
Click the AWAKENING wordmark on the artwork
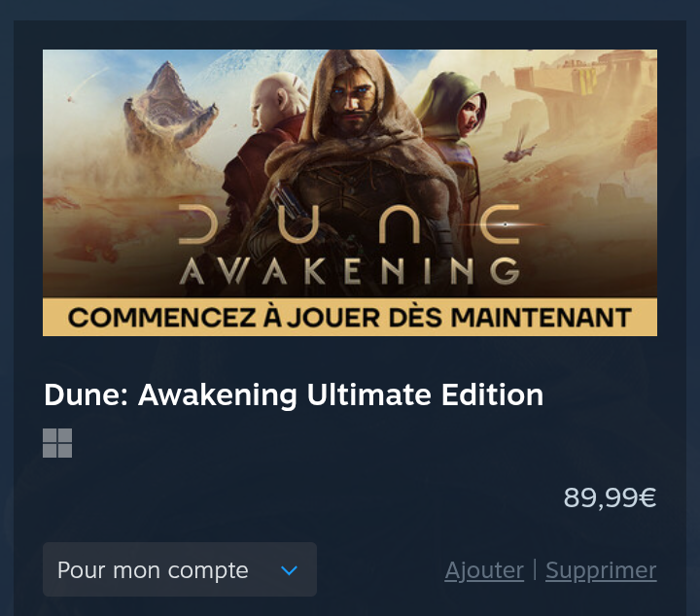(349, 271)
